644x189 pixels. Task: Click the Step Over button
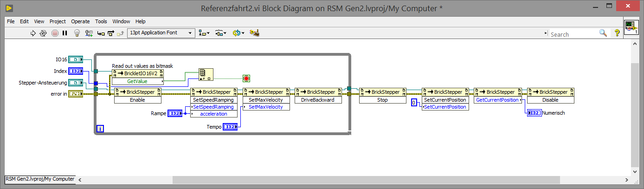coord(110,33)
